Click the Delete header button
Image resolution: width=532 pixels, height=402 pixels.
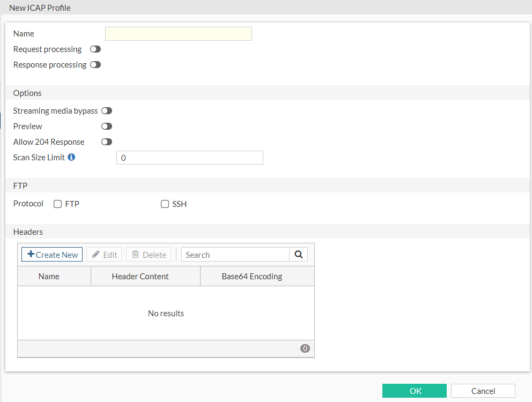tap(149, 255)
